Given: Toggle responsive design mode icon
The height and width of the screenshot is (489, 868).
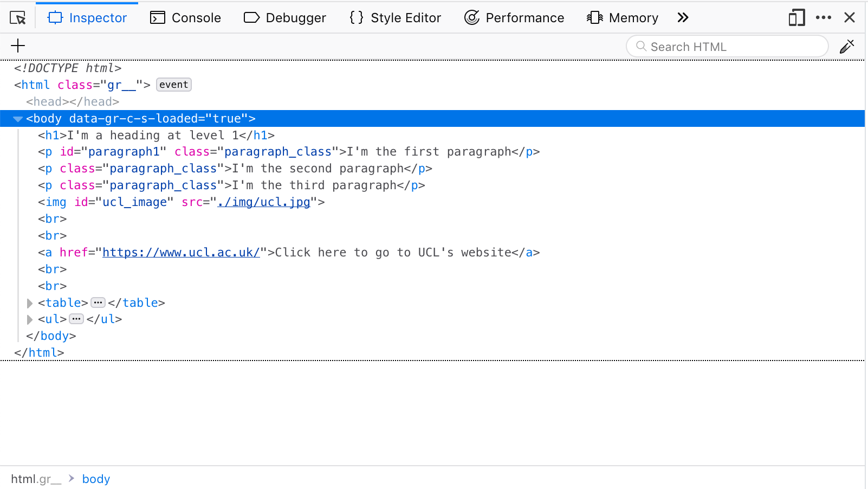Looking at the screenshot, I should tap(796, 18).
